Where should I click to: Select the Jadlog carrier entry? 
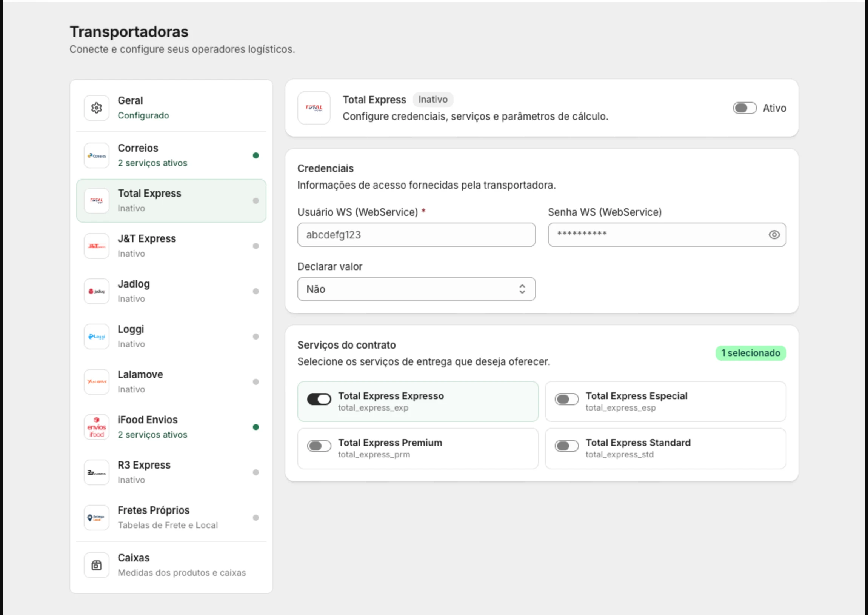(171, 291)
